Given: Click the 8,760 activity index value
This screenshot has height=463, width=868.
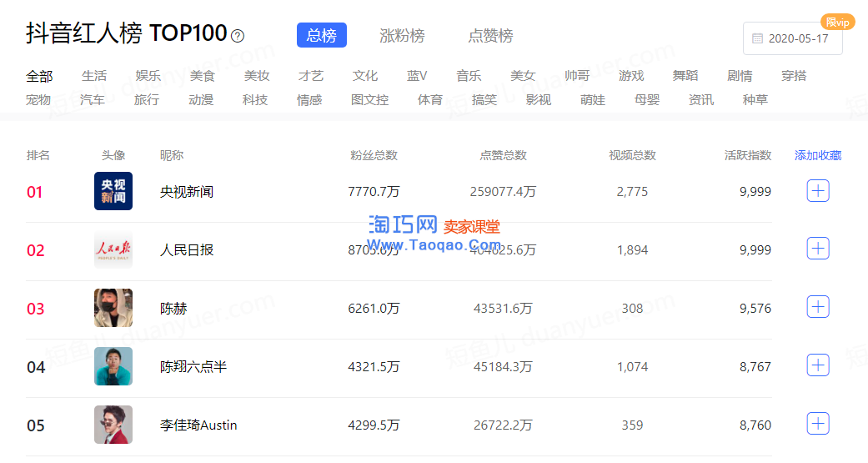Looking at the screenshot, I should 755,425.
